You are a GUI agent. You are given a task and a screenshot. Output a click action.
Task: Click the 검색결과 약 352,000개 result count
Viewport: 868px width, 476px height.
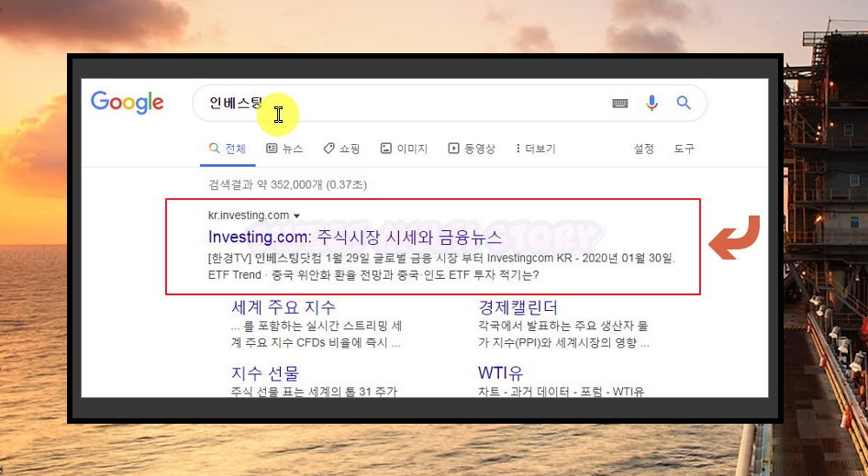287,184
